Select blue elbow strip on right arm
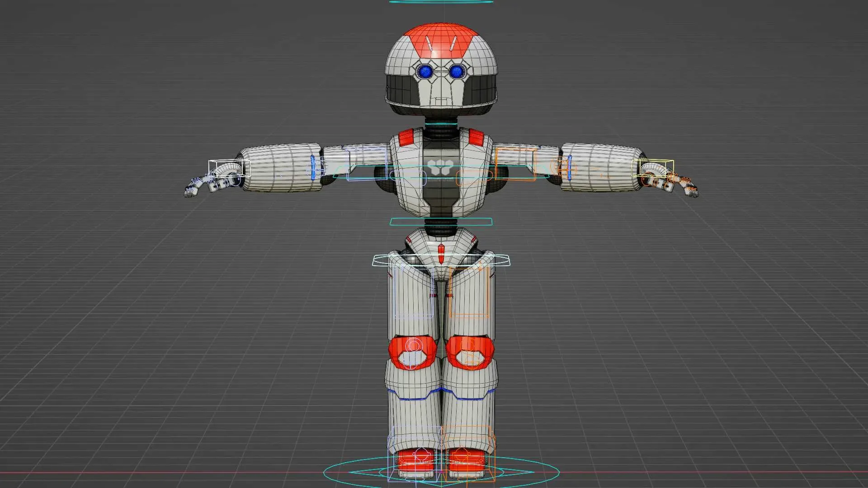868x488 pixels. tap(570, 167)
